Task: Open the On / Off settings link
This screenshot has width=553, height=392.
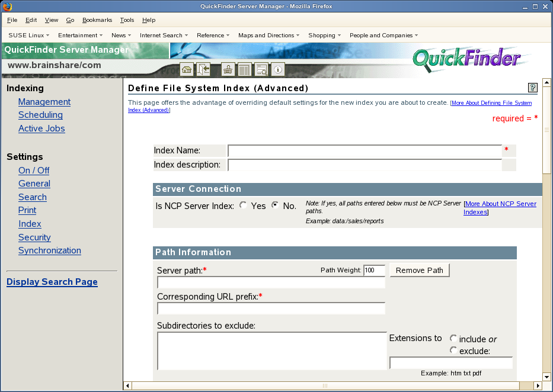Action: click(x=34, y=171)
